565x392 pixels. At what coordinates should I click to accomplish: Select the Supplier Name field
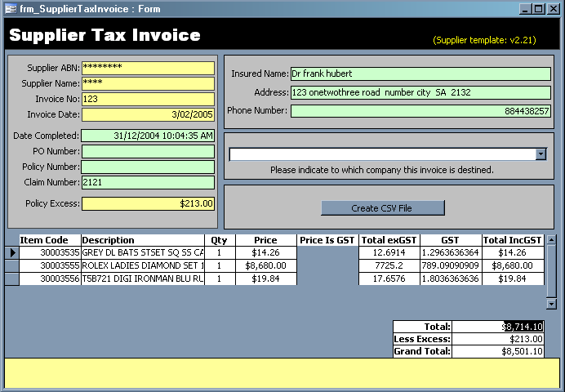[x=148, y=83]
